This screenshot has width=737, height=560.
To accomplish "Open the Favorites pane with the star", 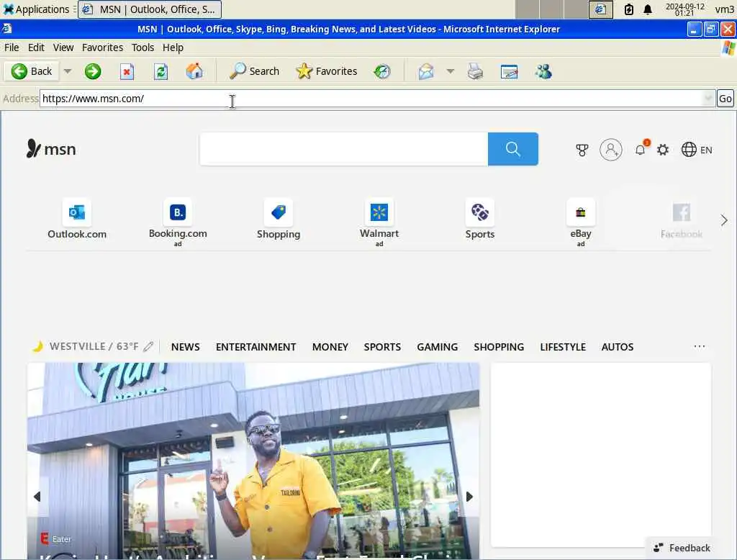I will point(327,71).
